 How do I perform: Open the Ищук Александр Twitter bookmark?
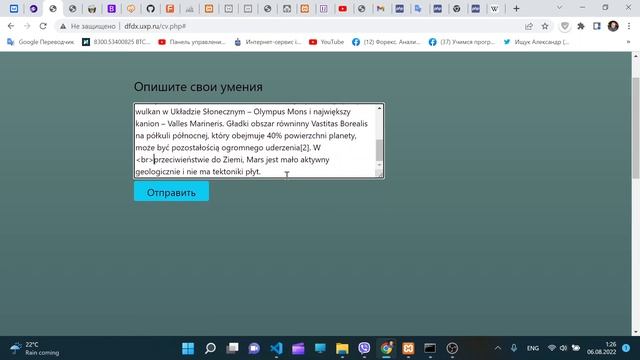(x=536, y=42)
